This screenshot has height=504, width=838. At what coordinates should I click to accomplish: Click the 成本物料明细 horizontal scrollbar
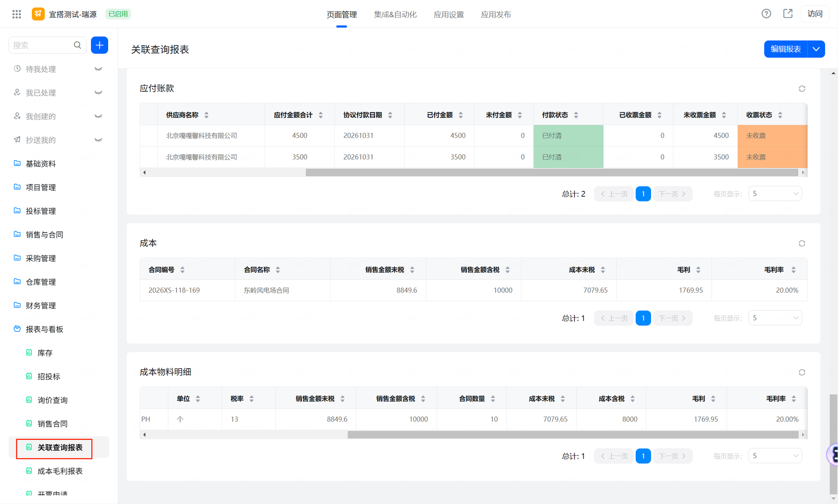click(x=573, y=435)
